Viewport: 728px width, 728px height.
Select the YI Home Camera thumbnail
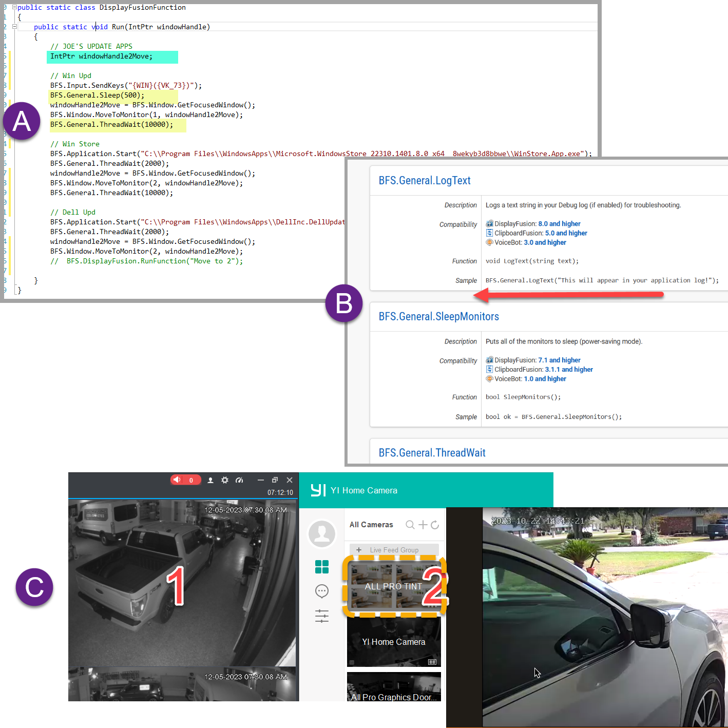[x=394, y=642]
